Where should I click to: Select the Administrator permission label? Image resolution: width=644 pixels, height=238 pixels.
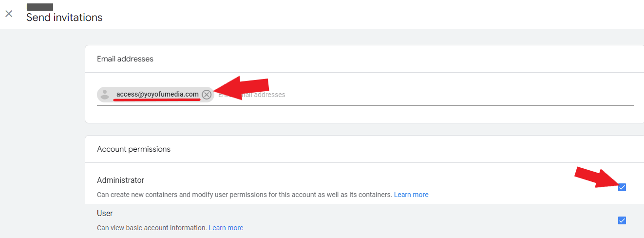[x=120, y=180]
